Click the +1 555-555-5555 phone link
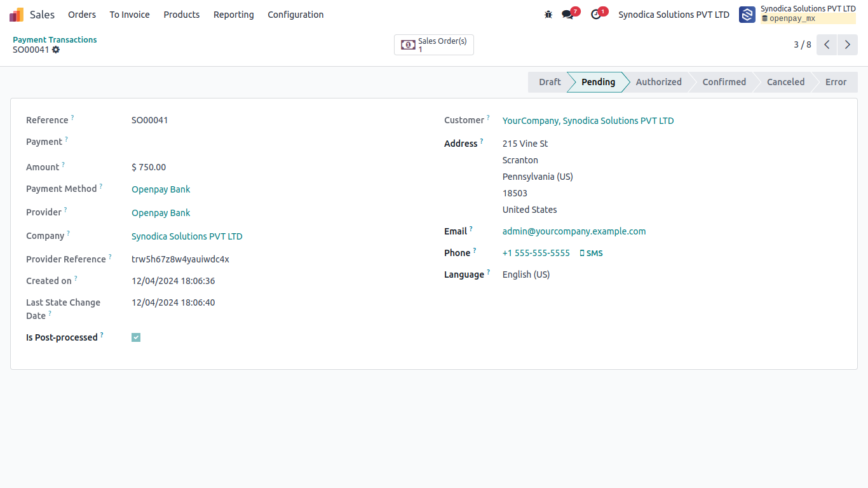Image resolution: width=868 pixels, height=488 pixels. point(536,253)
